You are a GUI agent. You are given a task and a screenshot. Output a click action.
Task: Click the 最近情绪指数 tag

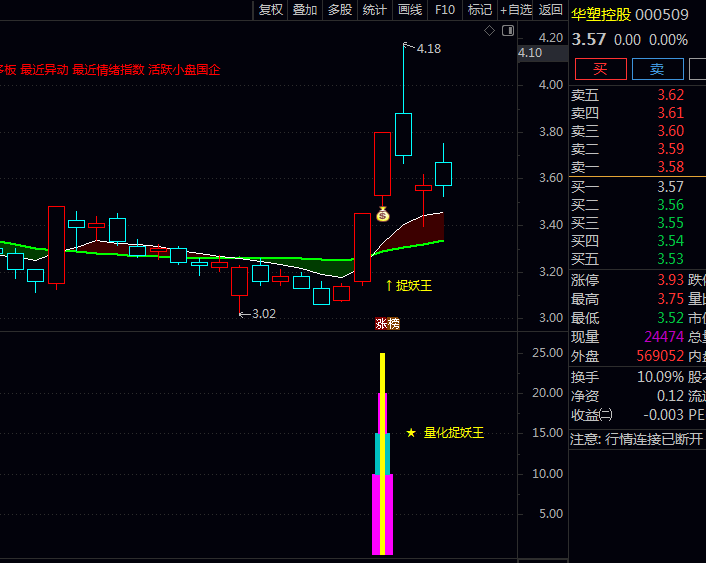click(108, 70)
